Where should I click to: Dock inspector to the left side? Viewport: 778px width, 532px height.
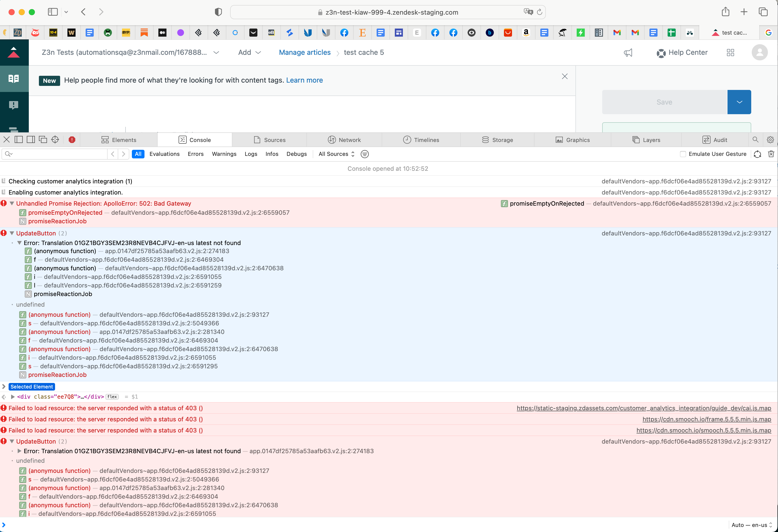[19, 140]
